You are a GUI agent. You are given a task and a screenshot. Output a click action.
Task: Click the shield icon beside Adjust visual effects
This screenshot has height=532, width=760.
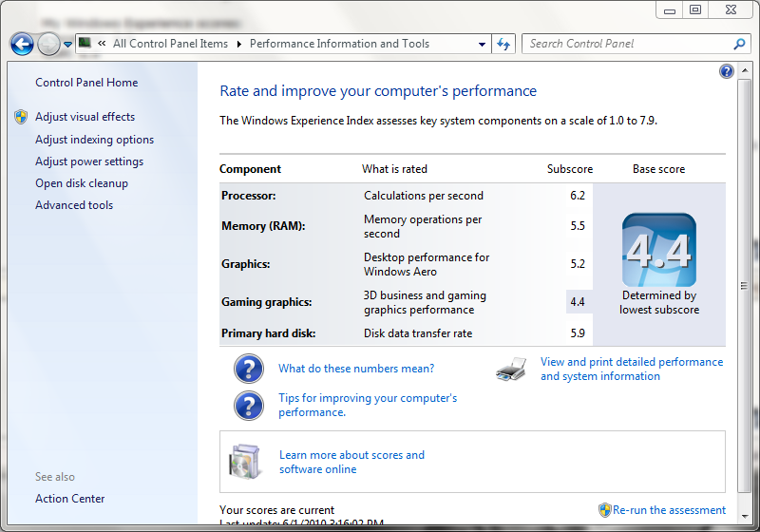21,117
